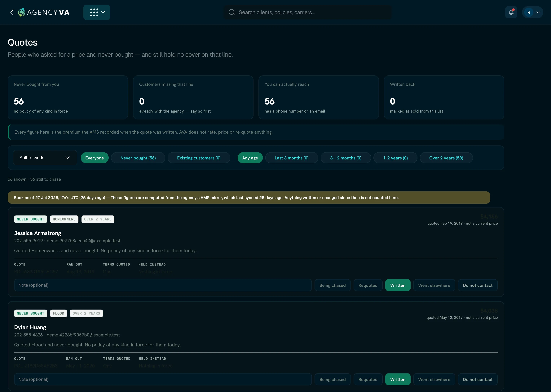This screenshot has width=551, height=392.
Task: Filter quotes by 3-12 months (0)
Action: (x=346, y=158)
